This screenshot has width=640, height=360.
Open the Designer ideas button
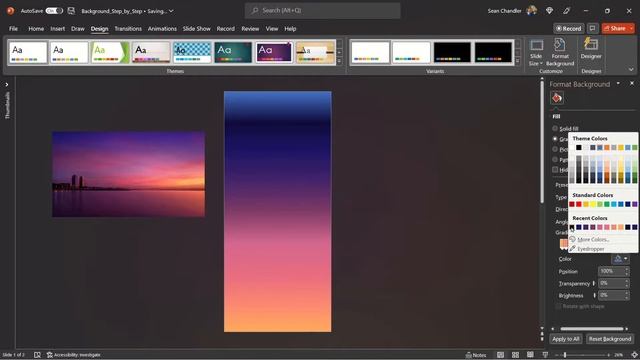coord(591,49)
